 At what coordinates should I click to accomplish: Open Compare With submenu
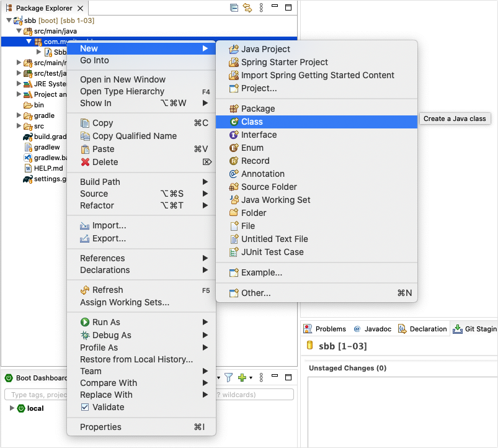point(141,383)
